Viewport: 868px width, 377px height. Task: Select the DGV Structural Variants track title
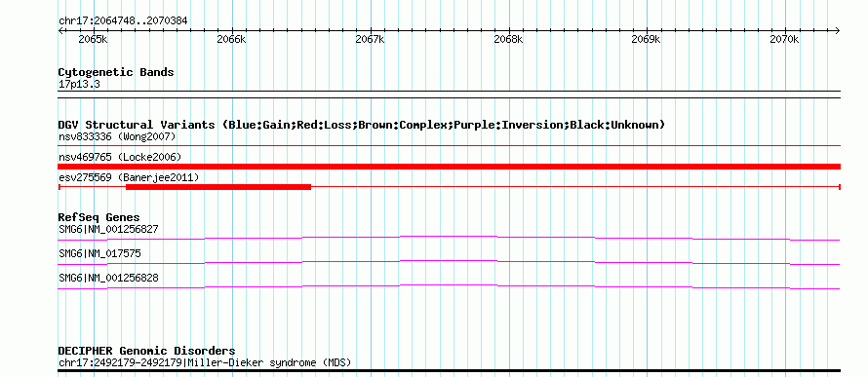point(362,125)
